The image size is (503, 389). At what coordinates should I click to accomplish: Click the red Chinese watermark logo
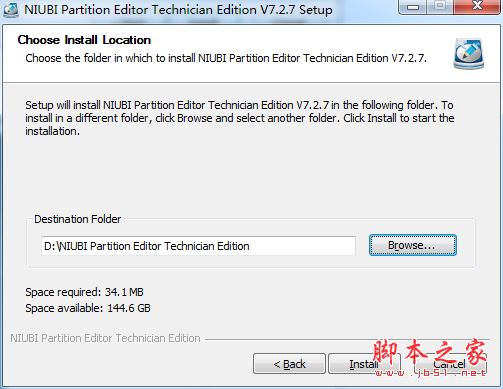coord(430,353)
